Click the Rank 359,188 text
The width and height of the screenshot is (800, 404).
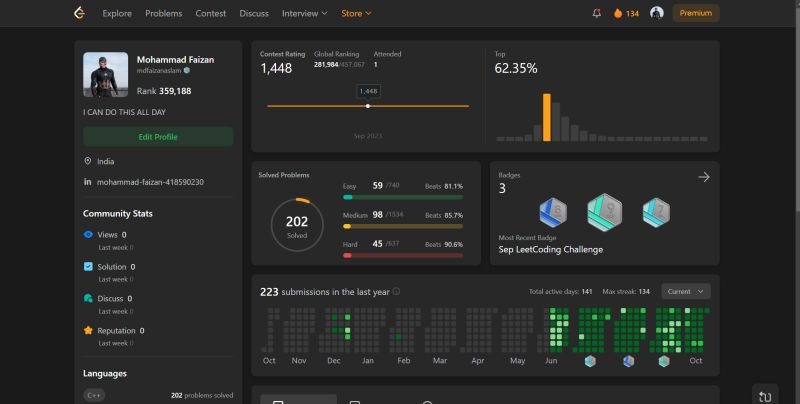pos(164,91)
